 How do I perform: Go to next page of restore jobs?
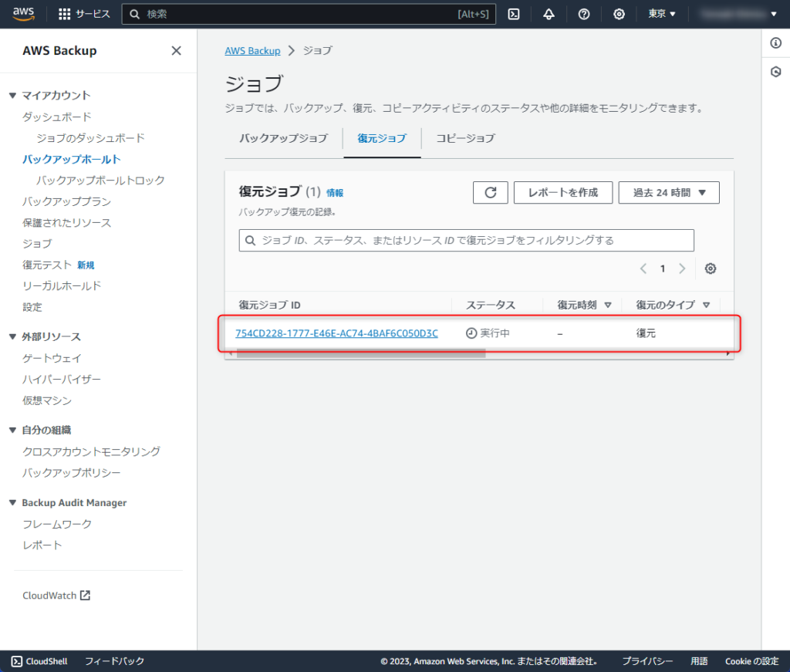click(x=682, y=268)
